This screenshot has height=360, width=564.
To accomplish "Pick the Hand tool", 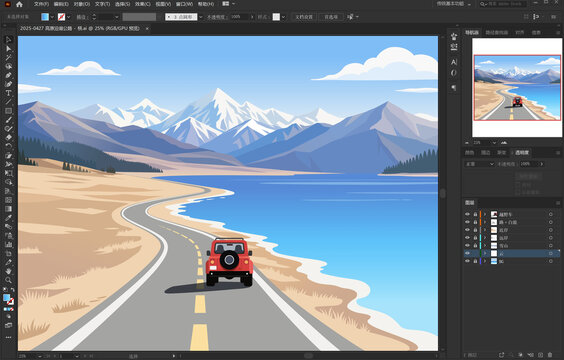I will click(x=8, y=271).
